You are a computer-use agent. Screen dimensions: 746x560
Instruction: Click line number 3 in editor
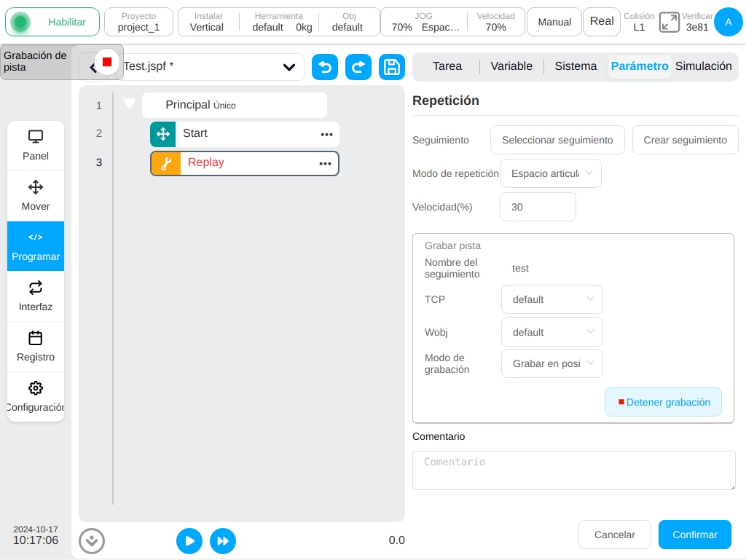99,162
